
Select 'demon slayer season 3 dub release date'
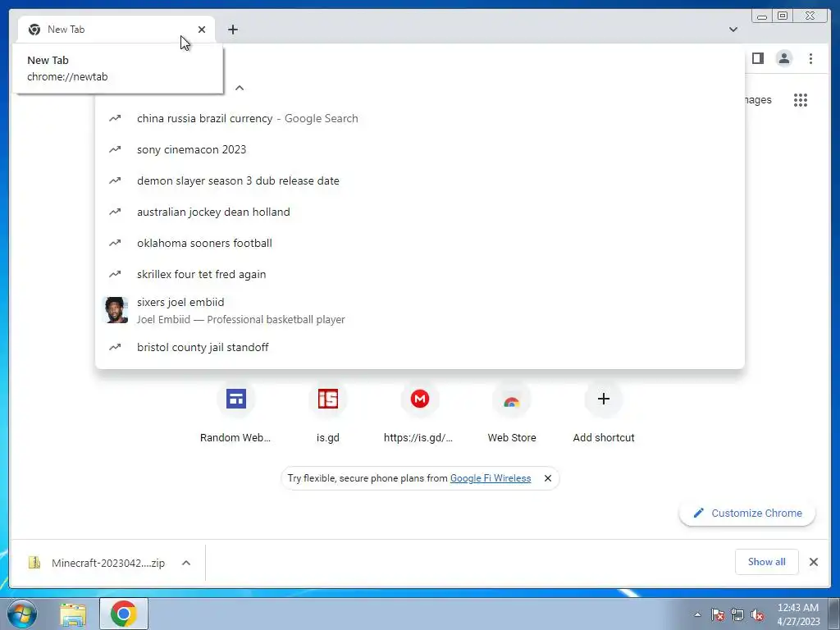tap(420, 180)
